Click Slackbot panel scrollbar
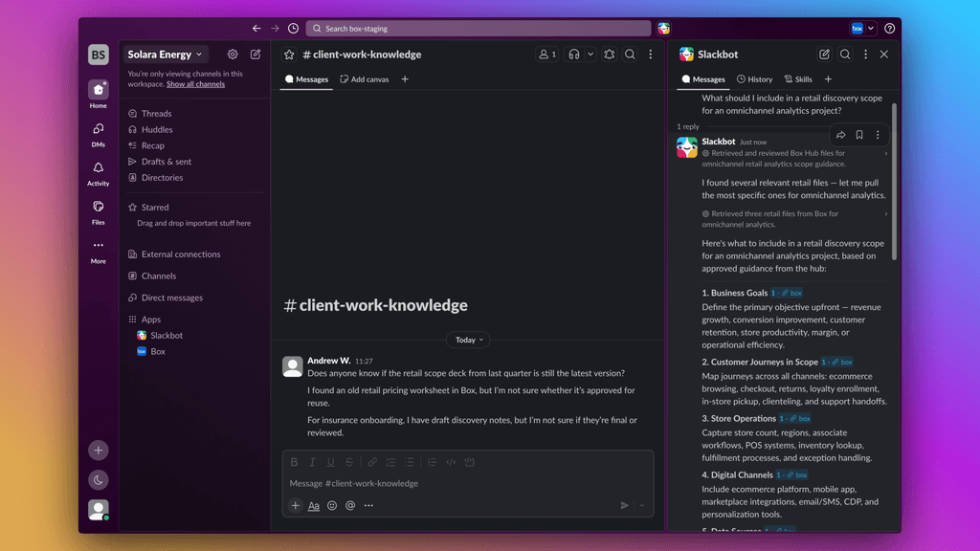Viewport: 980px width, 551px height. [x=894, y=181]
